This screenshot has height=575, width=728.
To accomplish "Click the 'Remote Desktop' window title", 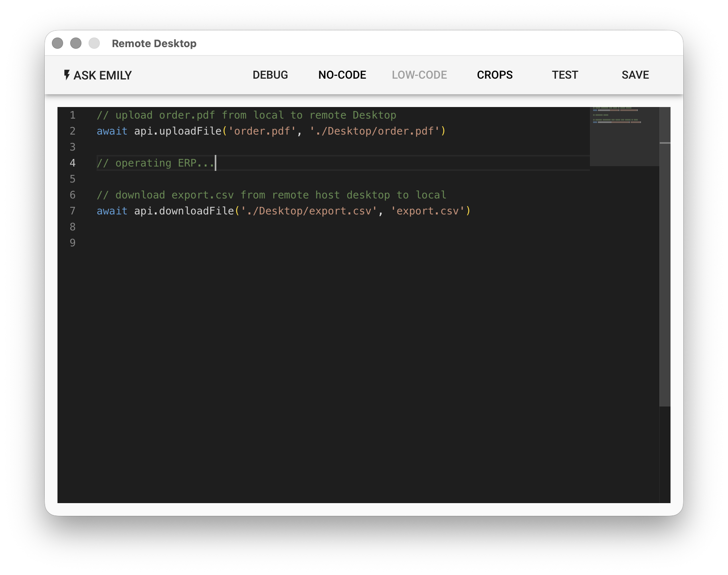I will pos(154,43).
